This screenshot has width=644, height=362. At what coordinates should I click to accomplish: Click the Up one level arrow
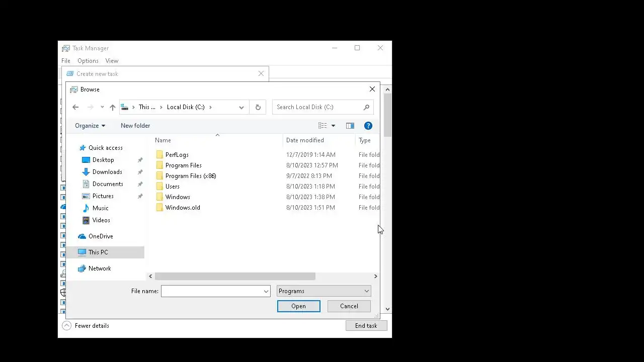[113, 107]
